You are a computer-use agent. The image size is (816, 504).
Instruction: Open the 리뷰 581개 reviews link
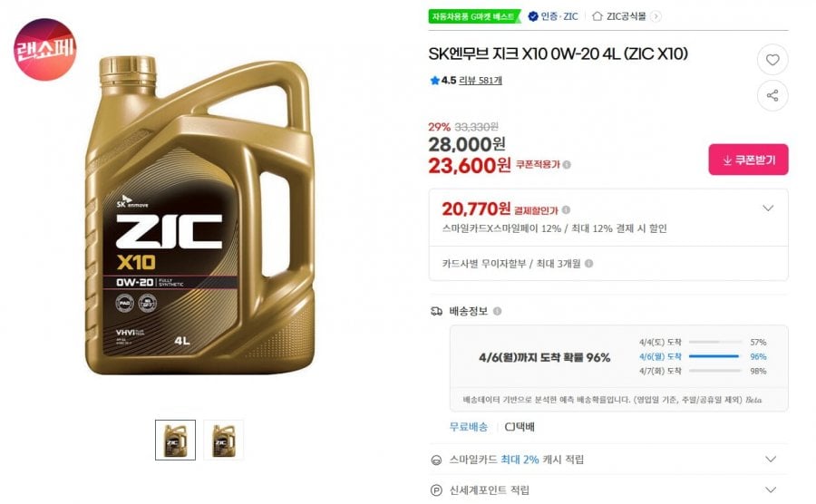(x=481, y=81)
